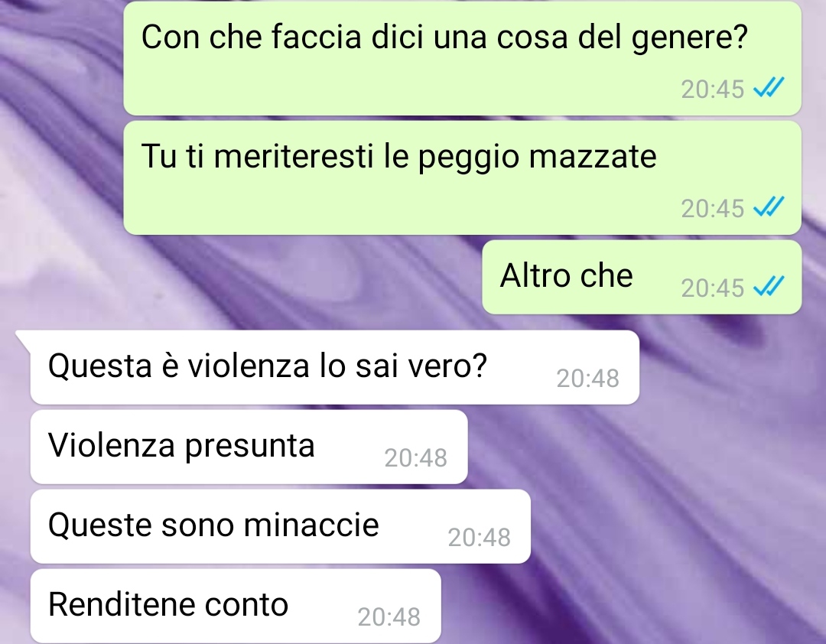Tap the blue double-check on "Tu ti meriteresti" message
This screenshot has height=644, width=826.
click(769, 207)
